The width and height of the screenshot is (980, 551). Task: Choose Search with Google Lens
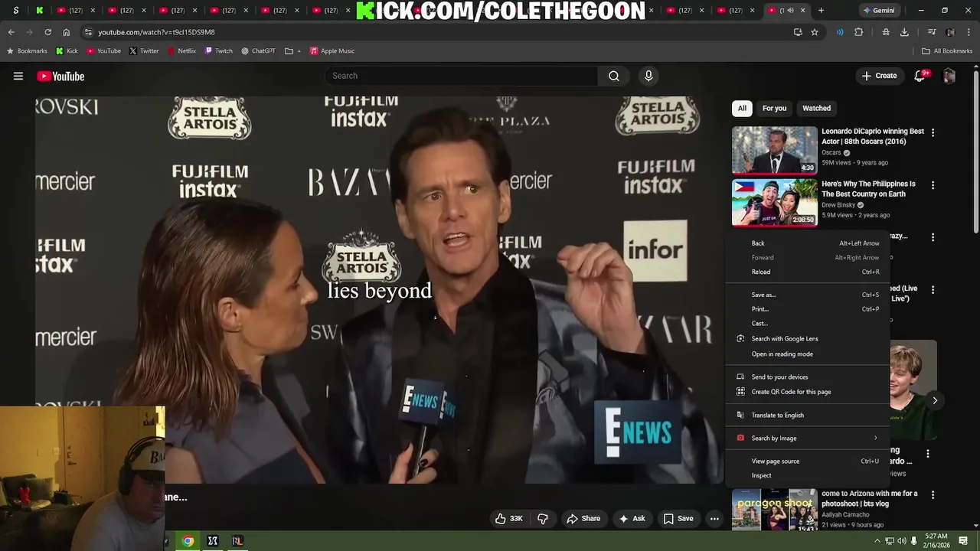(x=808, y=339)
